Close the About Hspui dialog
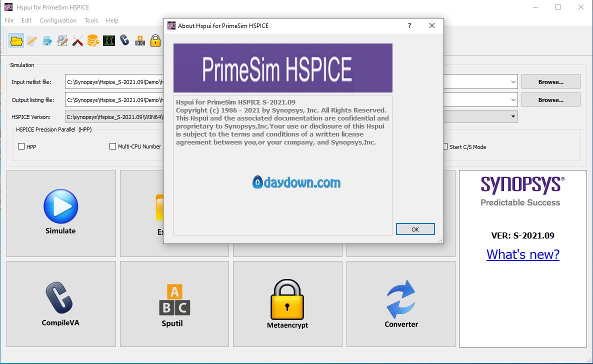Screen dimensions: 593x364 (x=432, y=25)
